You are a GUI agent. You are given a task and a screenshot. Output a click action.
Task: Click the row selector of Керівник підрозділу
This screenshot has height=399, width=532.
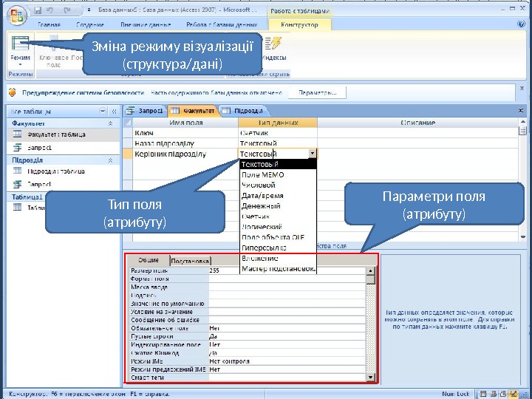tap(127, 154)
